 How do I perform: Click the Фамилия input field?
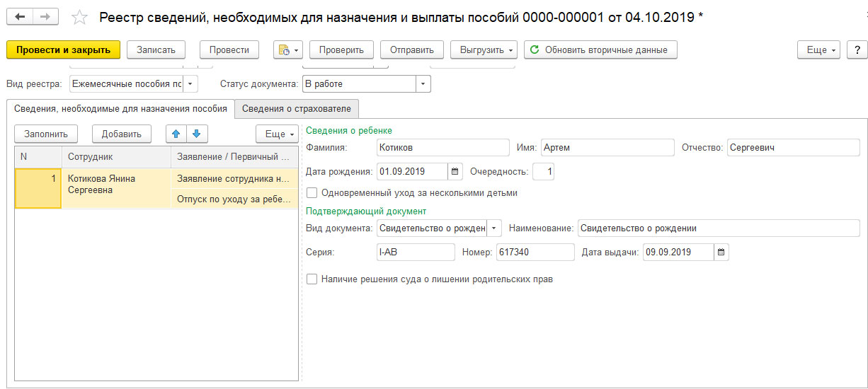[x=442, y=147]
